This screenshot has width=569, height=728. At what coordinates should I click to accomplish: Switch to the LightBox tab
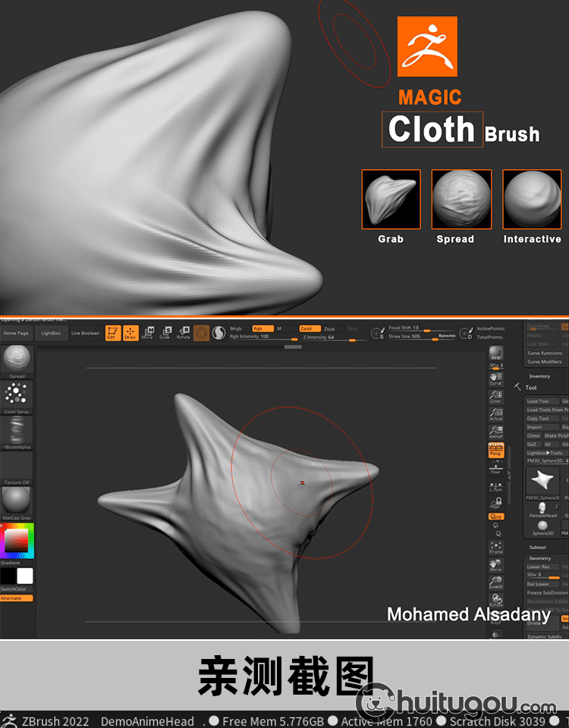52,333
